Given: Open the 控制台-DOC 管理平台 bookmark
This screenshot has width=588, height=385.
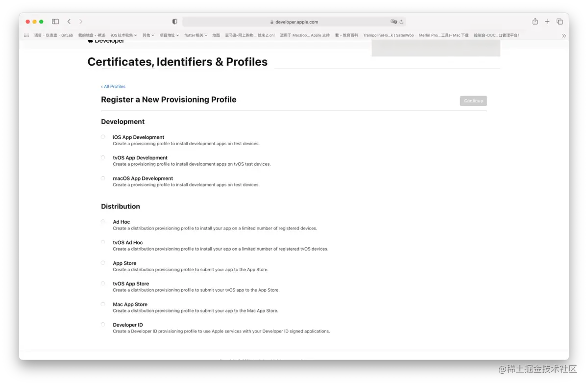Looking at the screenshot, I should click(496, 35).
